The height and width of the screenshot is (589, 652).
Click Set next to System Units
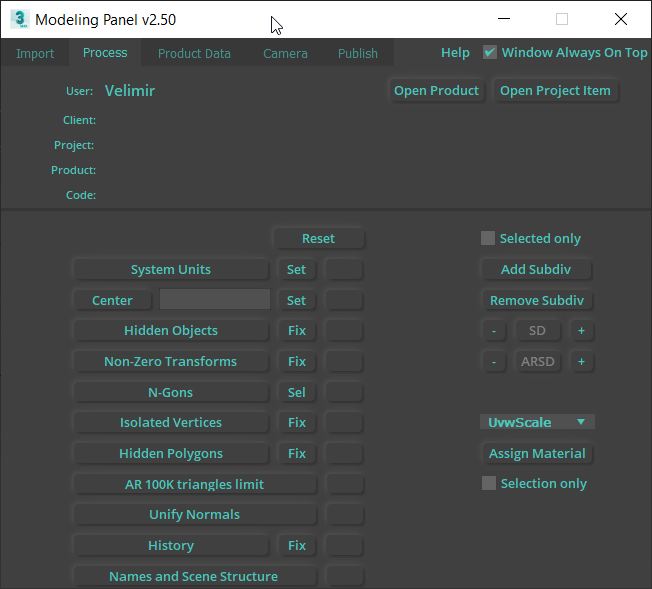[296, 270]
